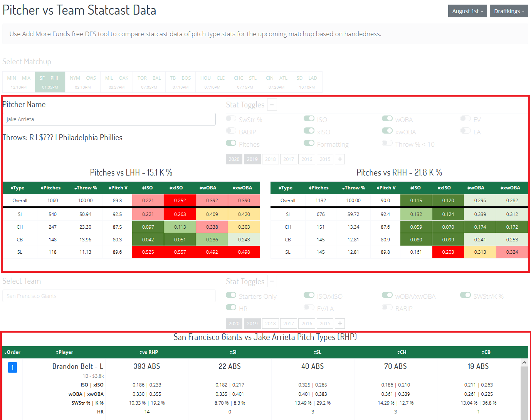531x420 pixels.
Task: Click the Jake Arrieta pitcher name field
Action: (109, 119)
